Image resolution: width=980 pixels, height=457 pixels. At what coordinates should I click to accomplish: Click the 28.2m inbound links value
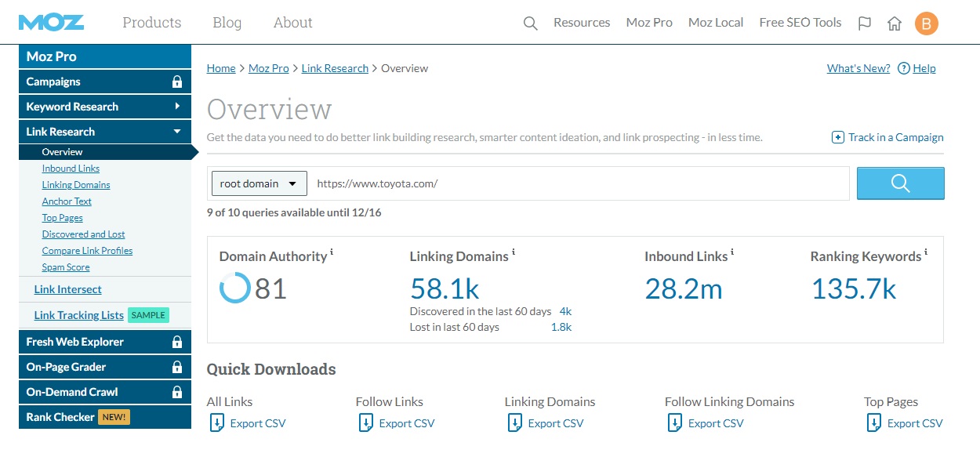(684, 288)
